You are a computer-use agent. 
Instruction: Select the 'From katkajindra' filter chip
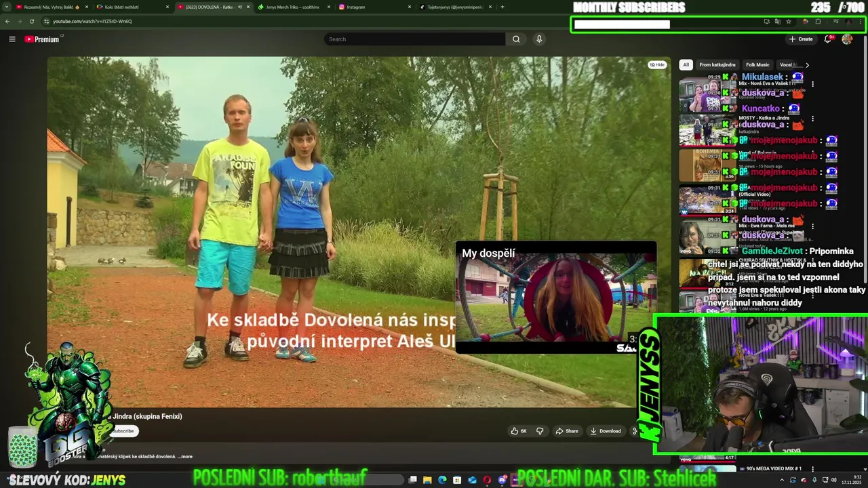tap(717, 65)
